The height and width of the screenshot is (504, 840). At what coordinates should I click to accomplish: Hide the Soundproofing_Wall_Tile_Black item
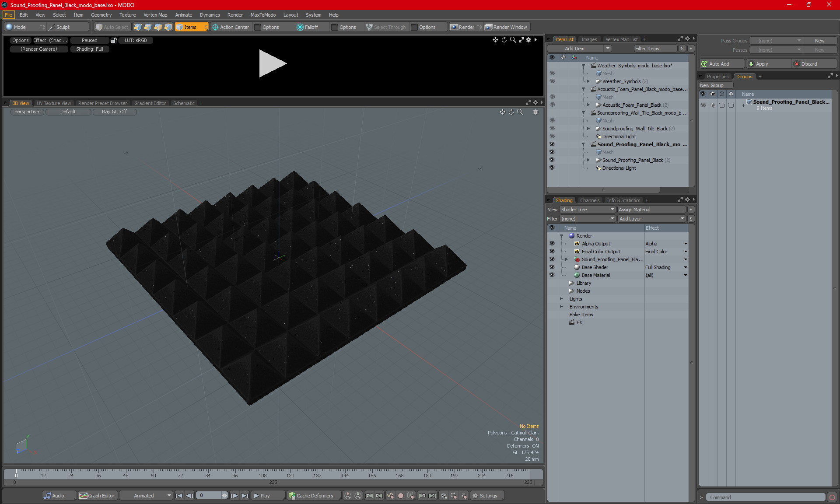tap(552, 129)
